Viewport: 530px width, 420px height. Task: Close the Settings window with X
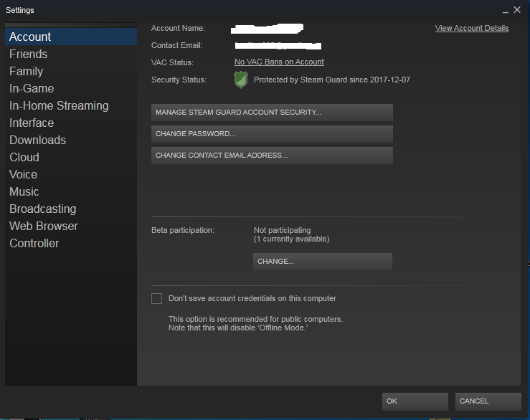(x=517, y=10)
